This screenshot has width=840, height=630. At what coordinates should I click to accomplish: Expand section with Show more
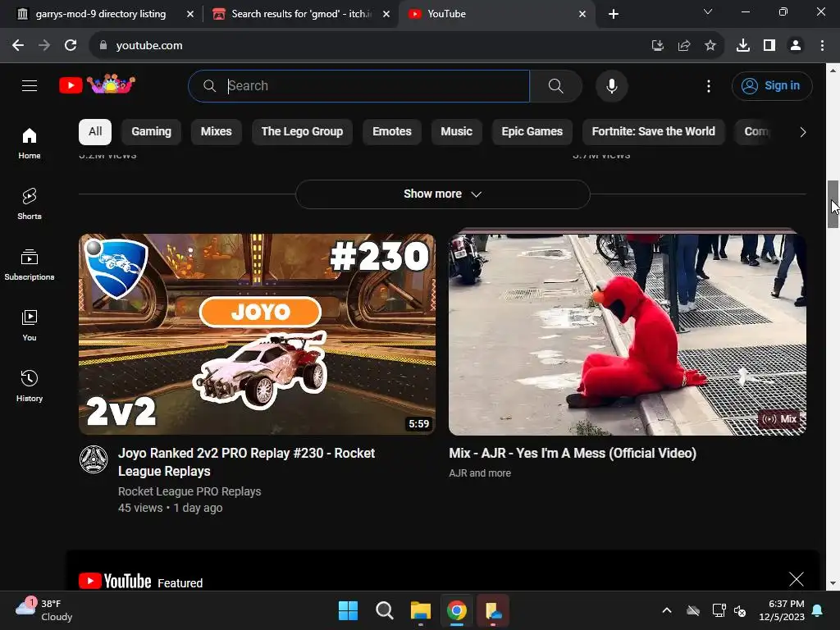(442, 194)
